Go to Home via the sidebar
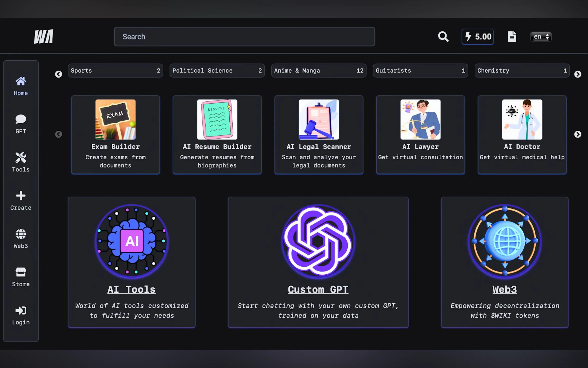The height and width of the screenshot is (368, 588). 20,85
